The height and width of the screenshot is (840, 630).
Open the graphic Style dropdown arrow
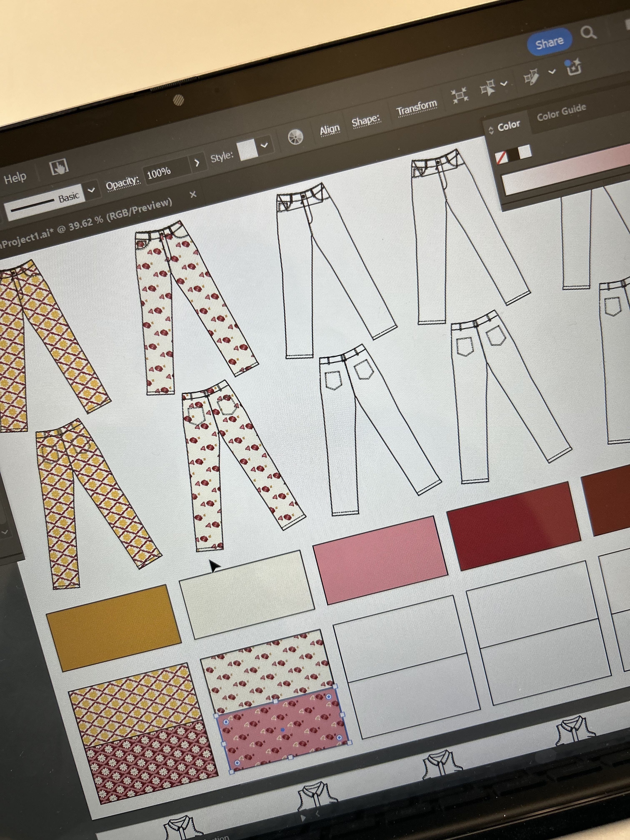(264, 145)
